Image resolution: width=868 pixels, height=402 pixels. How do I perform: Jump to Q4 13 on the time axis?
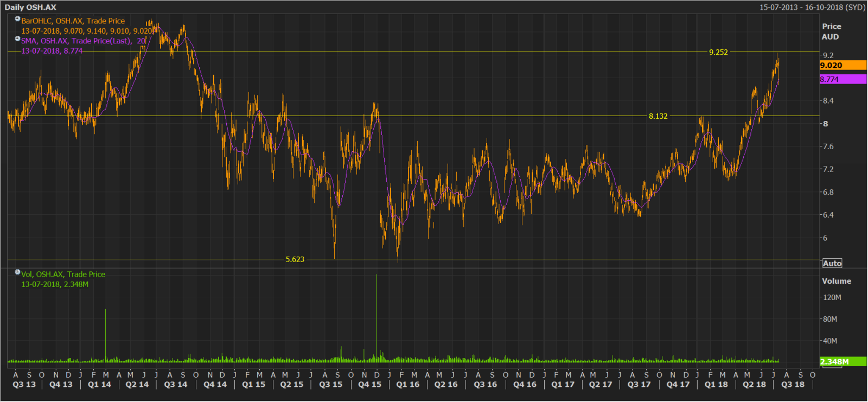pos(61,385)
